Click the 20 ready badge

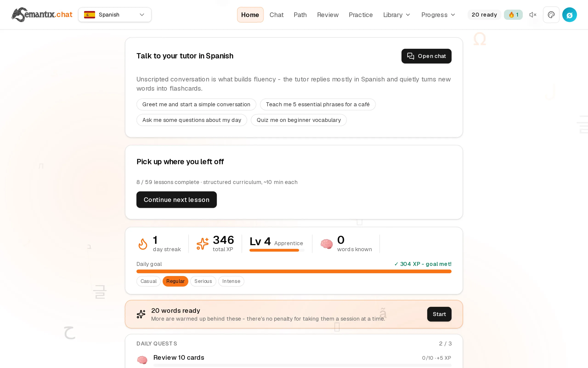[x=484, y=14]
